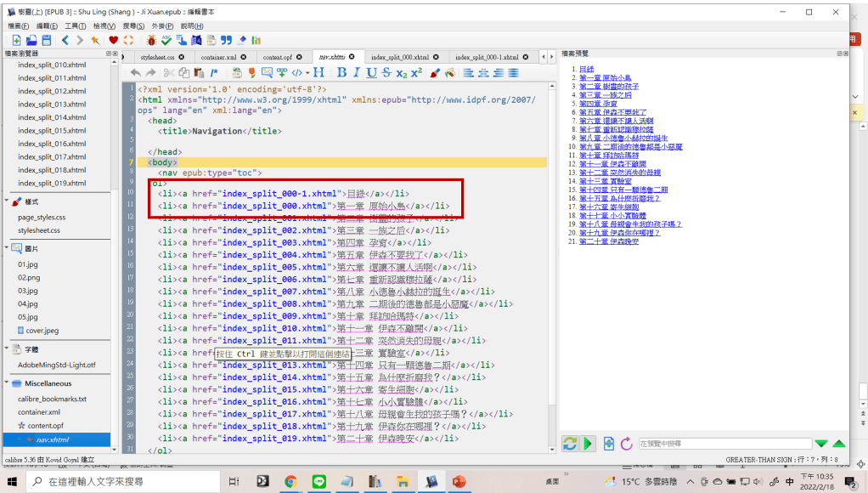
Task: Open the 工具(T) menu
Action: (x=75, y=26)
